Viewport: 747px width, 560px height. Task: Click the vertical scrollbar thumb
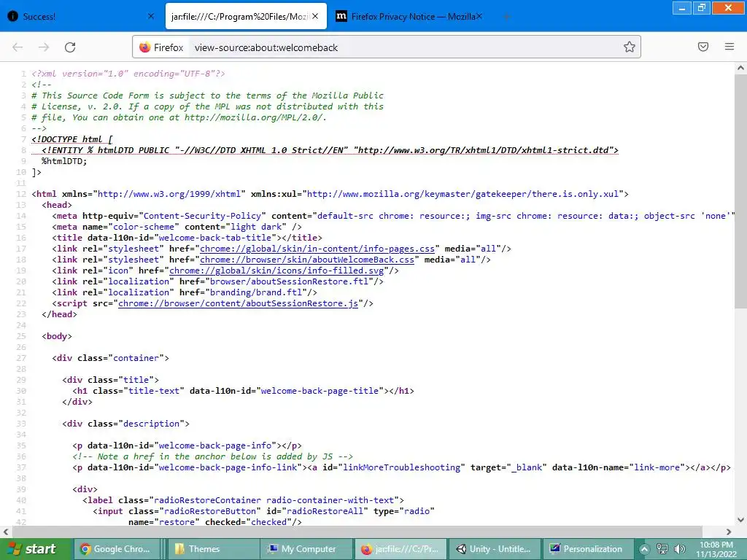pyautogui.click(x=741, y=190)
